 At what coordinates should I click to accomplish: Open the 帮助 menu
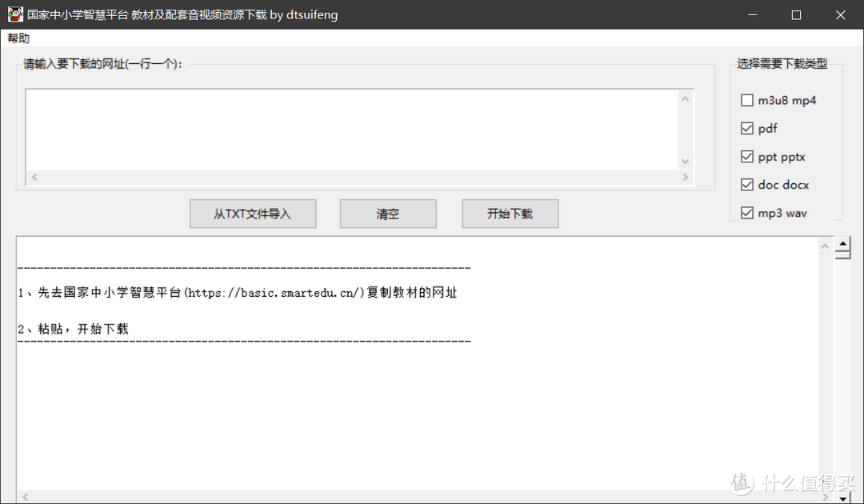pos(18,38)
